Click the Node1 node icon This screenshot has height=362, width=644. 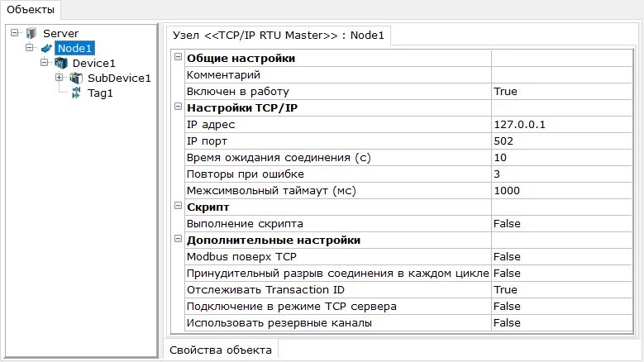(x=46, y=49)
